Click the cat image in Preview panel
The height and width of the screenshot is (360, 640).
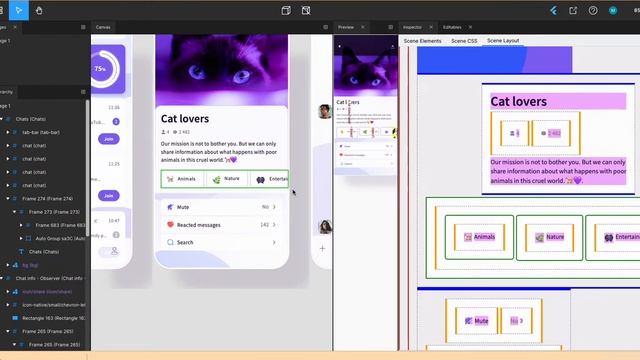[x=365, y=67]
